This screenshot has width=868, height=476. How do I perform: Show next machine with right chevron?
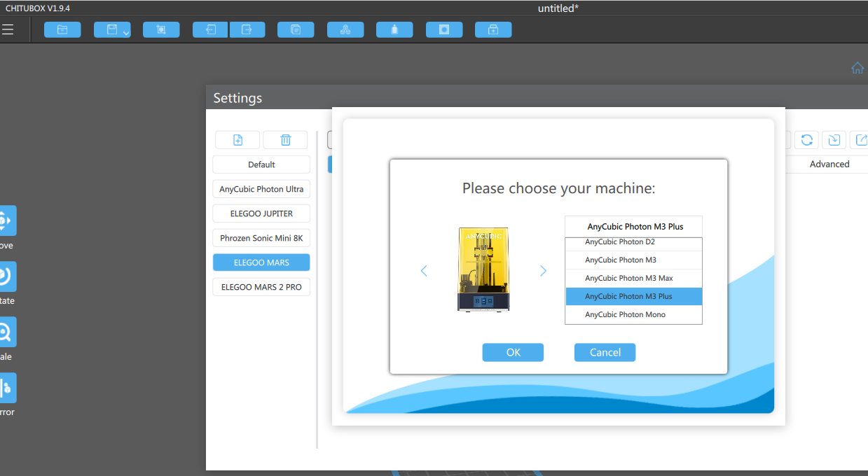[x=543, y=271]
